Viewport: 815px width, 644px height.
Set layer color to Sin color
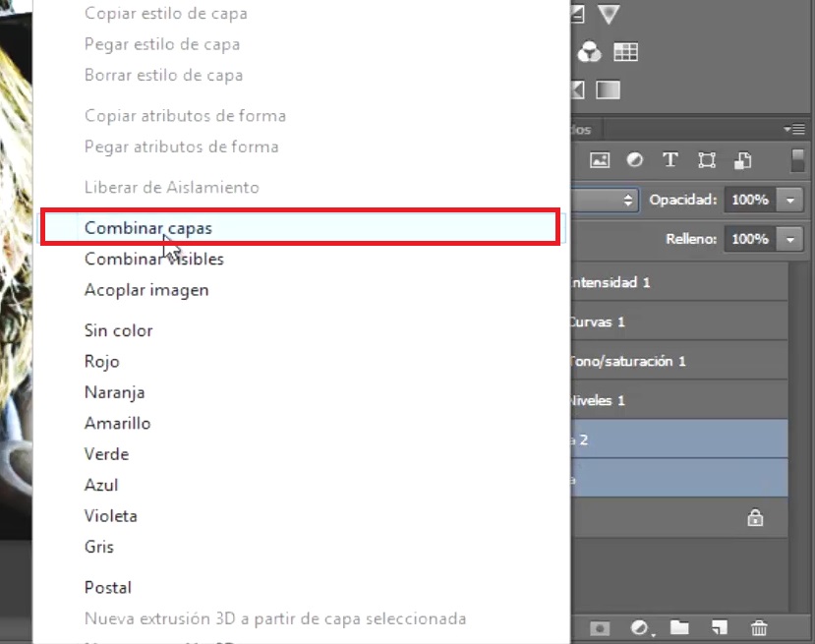tap(119, 330)
